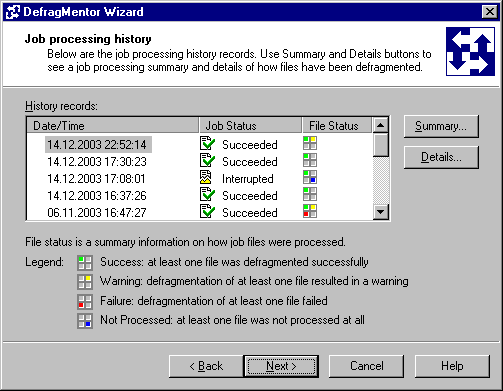Click the Succeeded job icon for 14.12.2003 17:30:23
This screenshot has height=391, width=503.
pyautogui.click(x=207, y=160)
